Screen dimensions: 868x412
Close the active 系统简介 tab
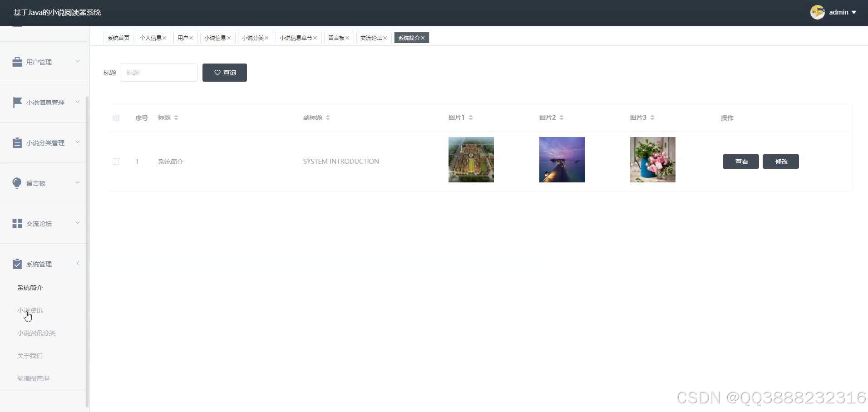pos(423,38)
